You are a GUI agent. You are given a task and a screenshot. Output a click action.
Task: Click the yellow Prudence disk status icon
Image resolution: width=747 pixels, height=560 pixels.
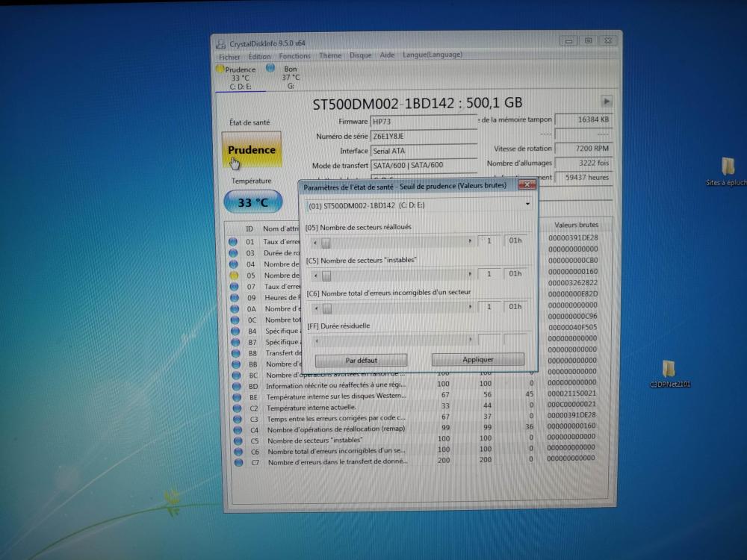coord(220,69)
